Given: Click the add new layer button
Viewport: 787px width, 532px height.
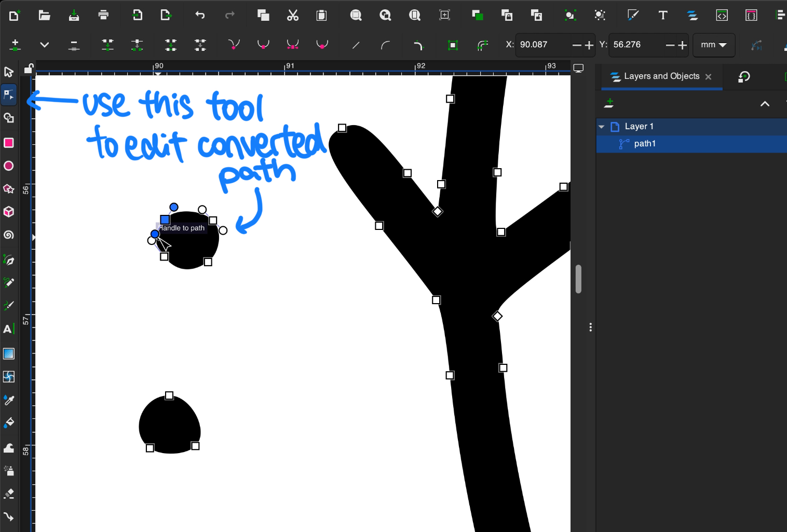Looking at the screenshot, I should pos(609,103).
